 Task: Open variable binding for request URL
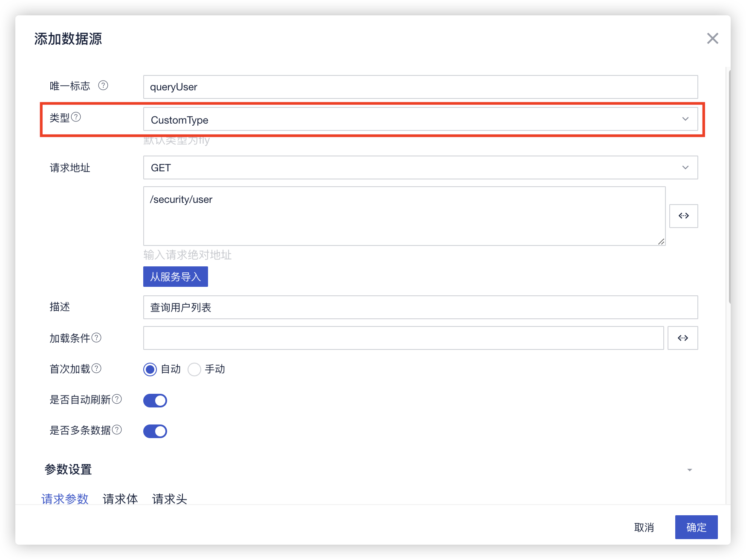(683, 216)
